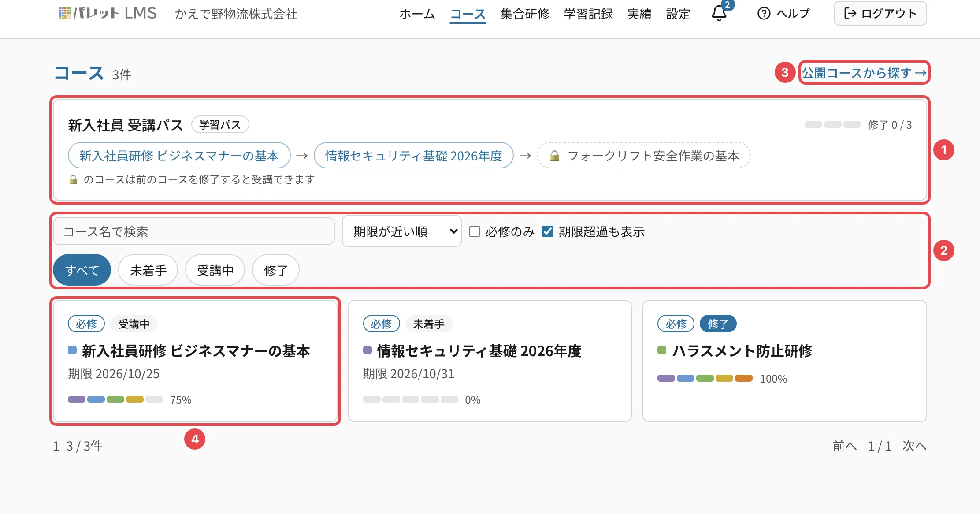Click the 新入社員 受講パス heading
The height and width of the screenshot is (514, 980).
(x=126, y=125)
